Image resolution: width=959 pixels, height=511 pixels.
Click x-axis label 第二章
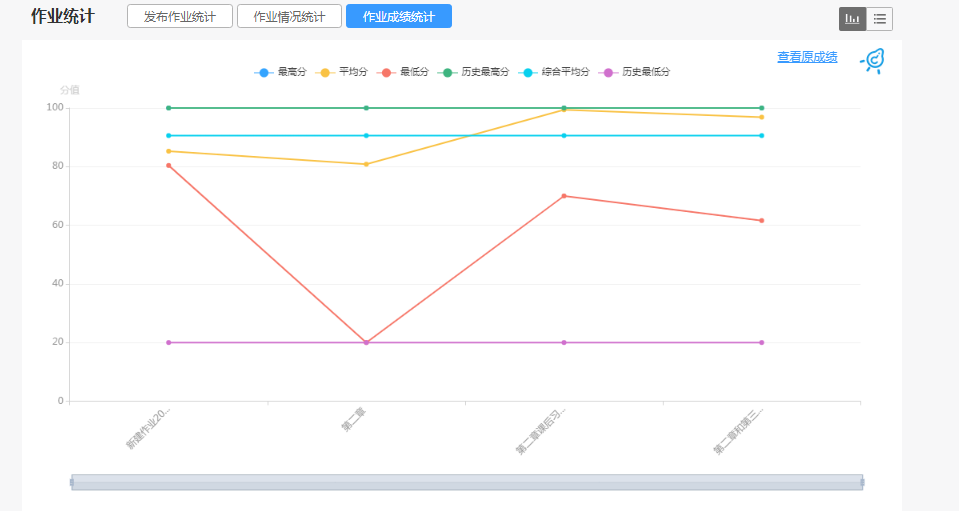click(354, 419)
